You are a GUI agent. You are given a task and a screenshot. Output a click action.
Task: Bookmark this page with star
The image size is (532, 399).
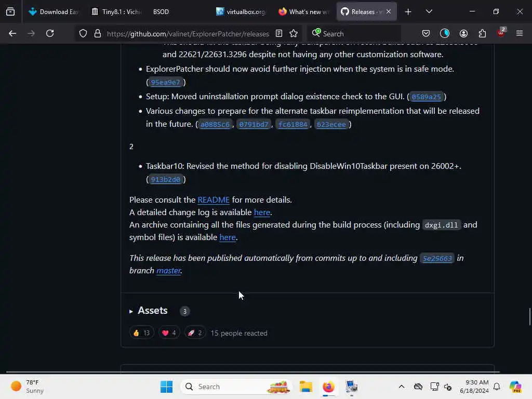point(294,33)
